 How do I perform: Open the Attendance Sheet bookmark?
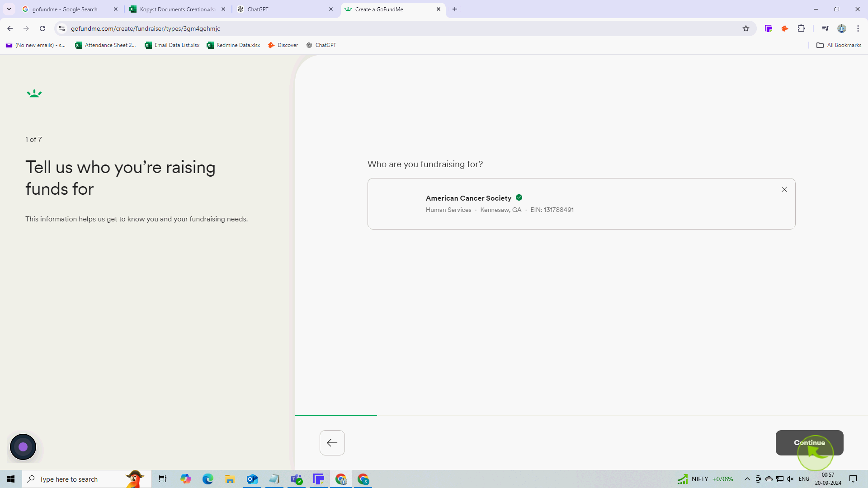click(106, 45)
